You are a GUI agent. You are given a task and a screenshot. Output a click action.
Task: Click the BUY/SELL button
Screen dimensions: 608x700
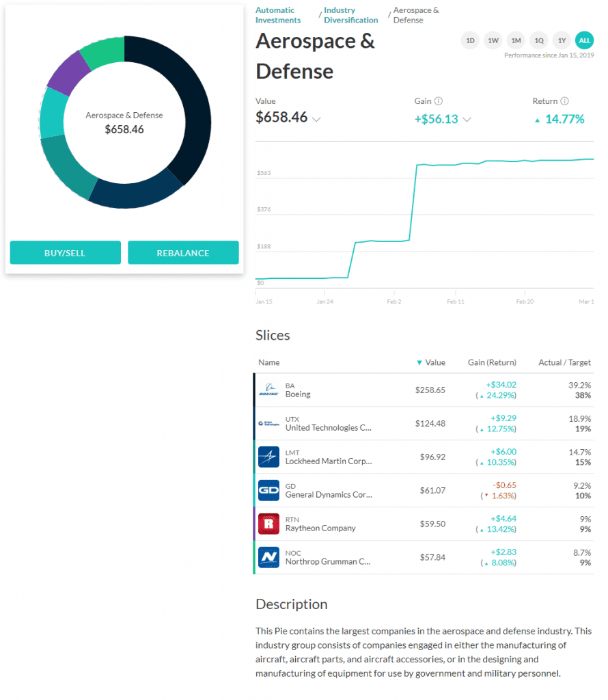click(x=65, y=253)
